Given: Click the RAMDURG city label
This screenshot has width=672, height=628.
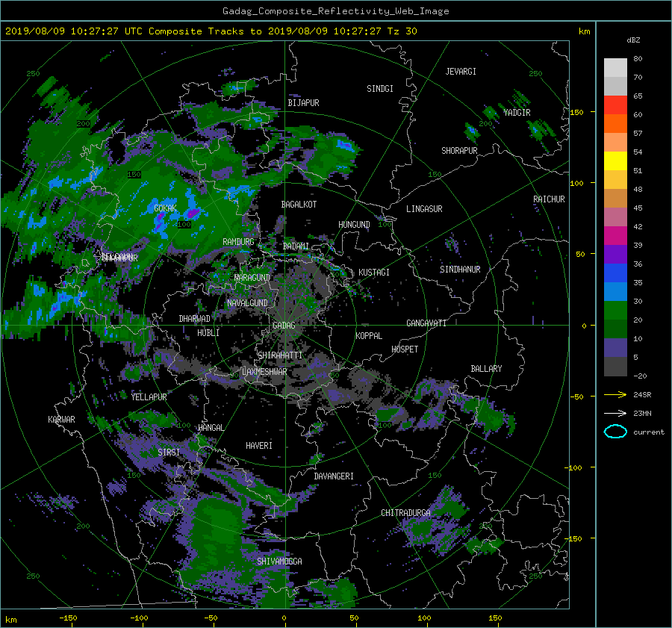Looking at the screenshot, I should click(x=238, y=242).
